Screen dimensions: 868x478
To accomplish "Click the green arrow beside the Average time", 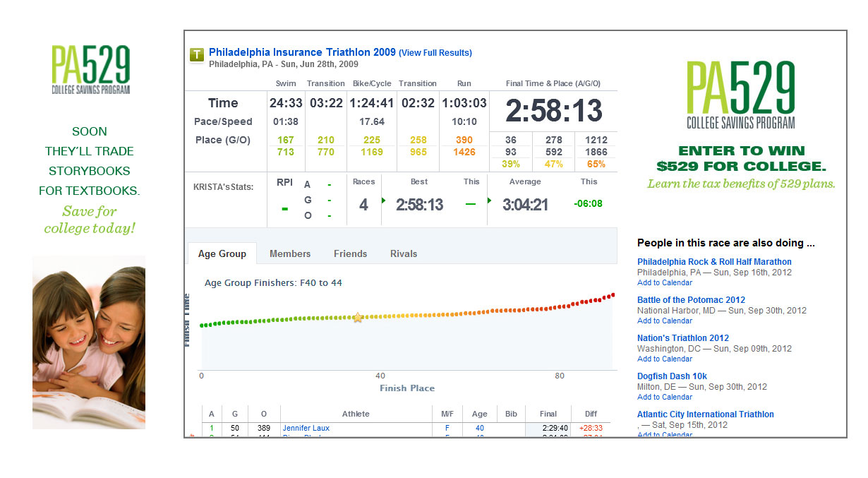I will pos(490,201).
